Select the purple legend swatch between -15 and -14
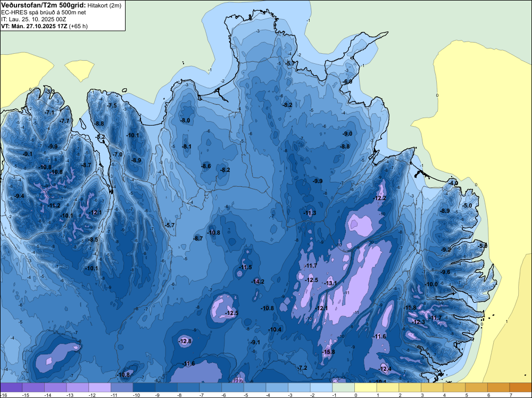This screenshot has height=398, width=532. click(33, 387)
